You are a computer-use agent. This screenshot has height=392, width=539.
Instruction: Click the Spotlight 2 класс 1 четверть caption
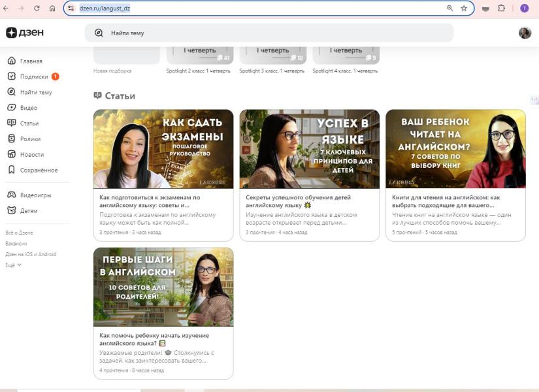pos(198,71)
